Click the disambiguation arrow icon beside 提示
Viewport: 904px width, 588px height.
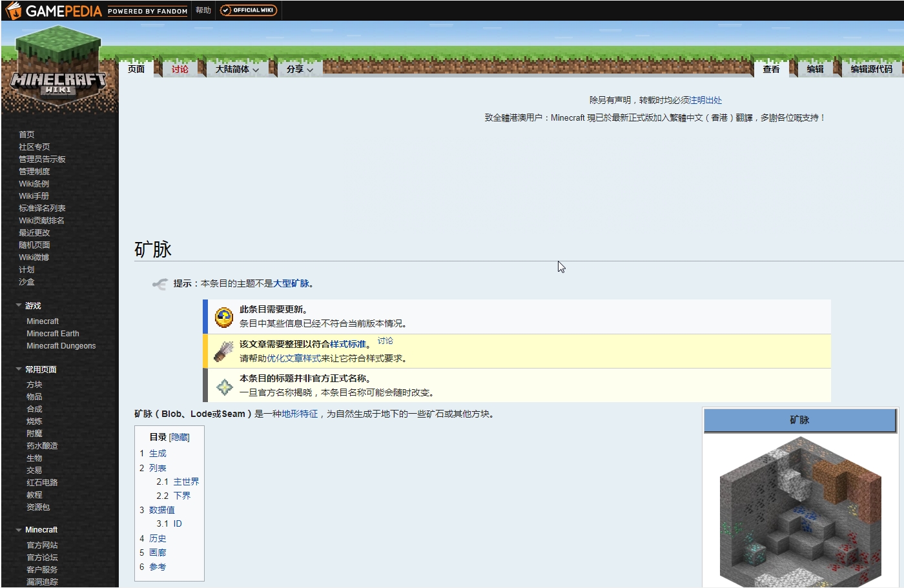[159, 283]
